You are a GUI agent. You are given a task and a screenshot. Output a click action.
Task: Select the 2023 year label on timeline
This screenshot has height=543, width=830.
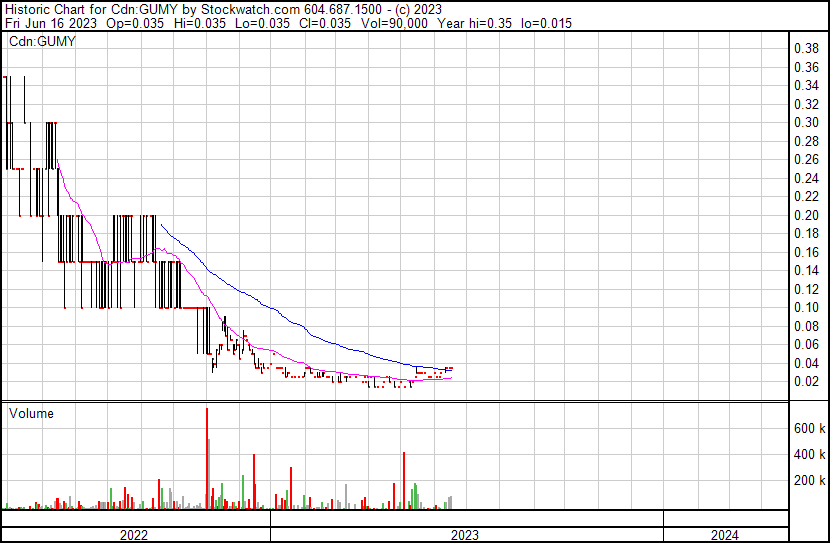pyautogui.click(x=466, y=535)
